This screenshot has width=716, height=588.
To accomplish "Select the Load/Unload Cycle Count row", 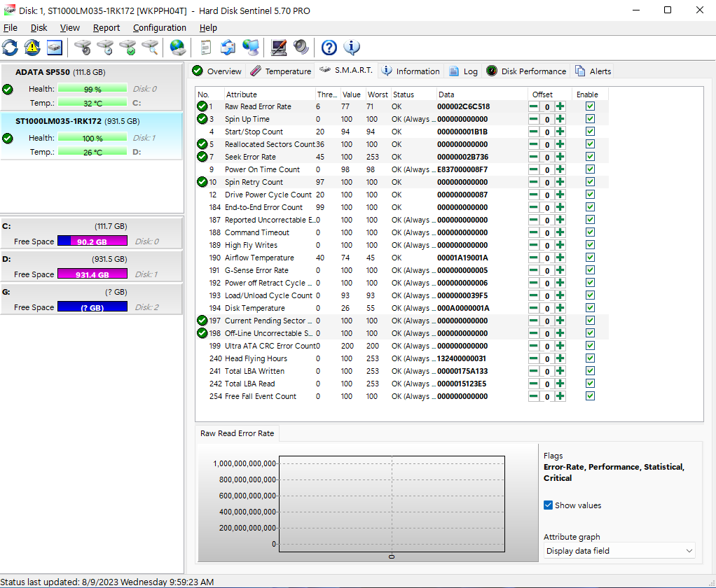I will (x=401, y=295).
